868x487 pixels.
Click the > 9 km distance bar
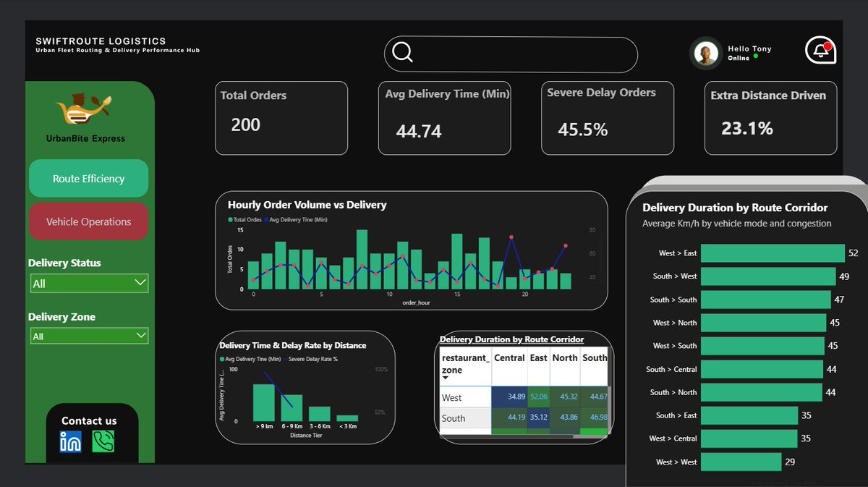tap(264, 402)
